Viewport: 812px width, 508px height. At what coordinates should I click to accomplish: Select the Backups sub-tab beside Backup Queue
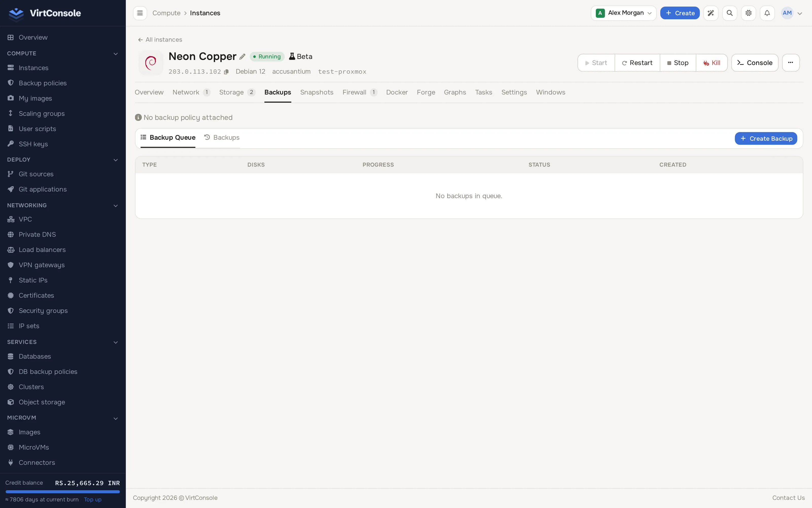(222, 138)
